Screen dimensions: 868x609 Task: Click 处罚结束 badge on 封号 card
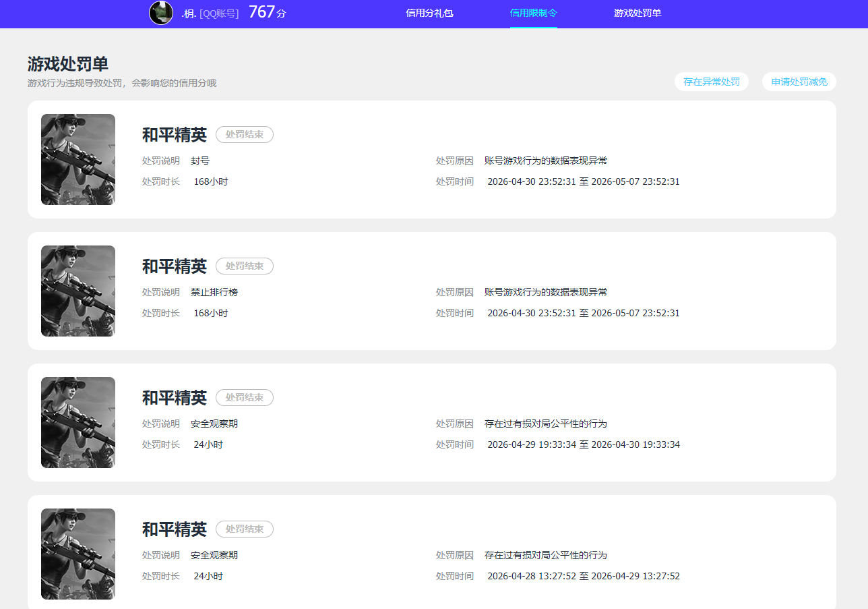click(245, 134)
